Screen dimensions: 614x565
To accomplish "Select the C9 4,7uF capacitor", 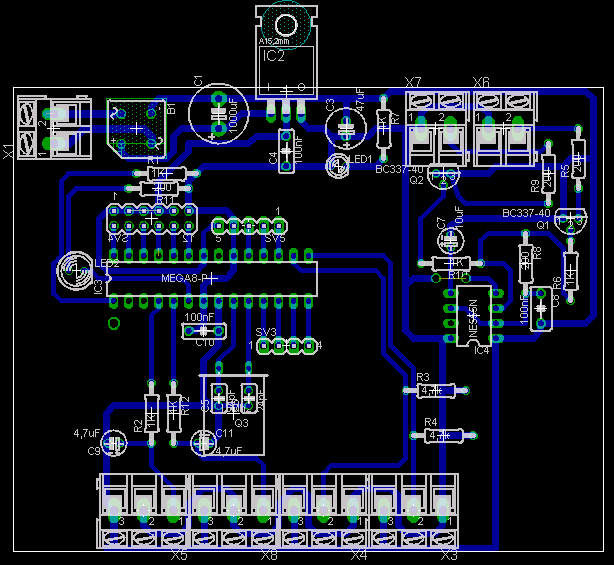I will tap(114, 444).
